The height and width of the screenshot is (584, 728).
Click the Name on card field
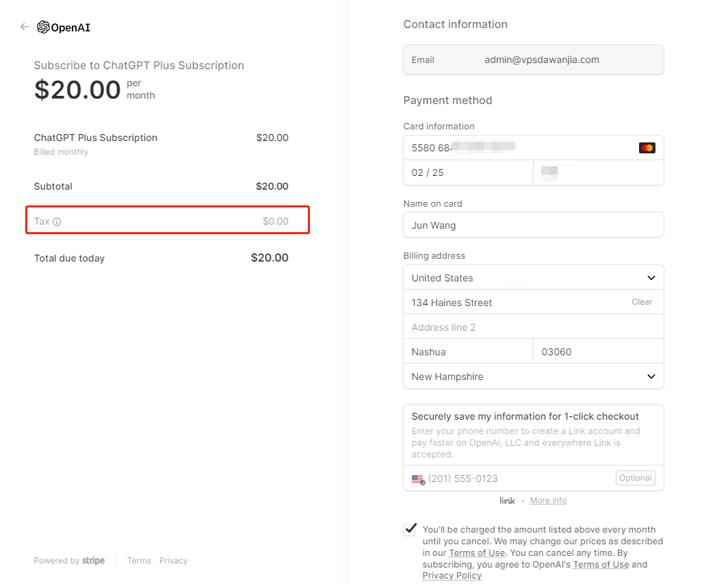[x=534, y=225]
